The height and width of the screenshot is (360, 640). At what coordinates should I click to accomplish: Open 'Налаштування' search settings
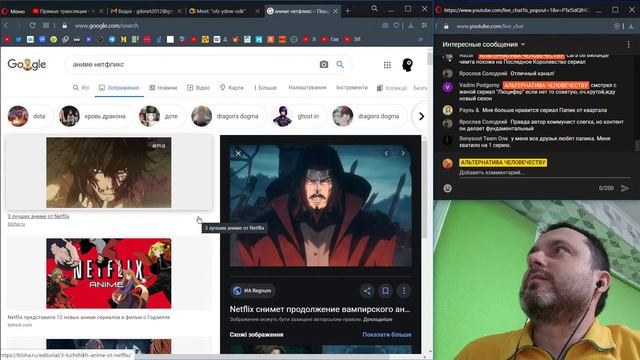(307, 87)
